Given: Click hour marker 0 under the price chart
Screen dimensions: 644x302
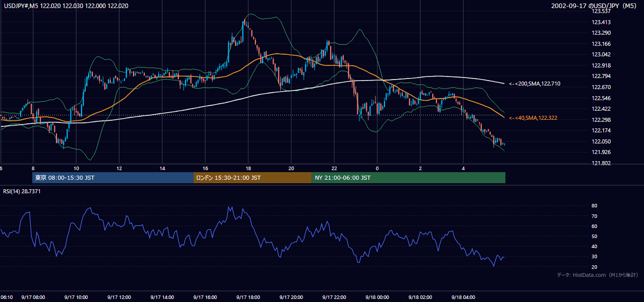Looking at the screenshot, I should [x=377, y=169].
